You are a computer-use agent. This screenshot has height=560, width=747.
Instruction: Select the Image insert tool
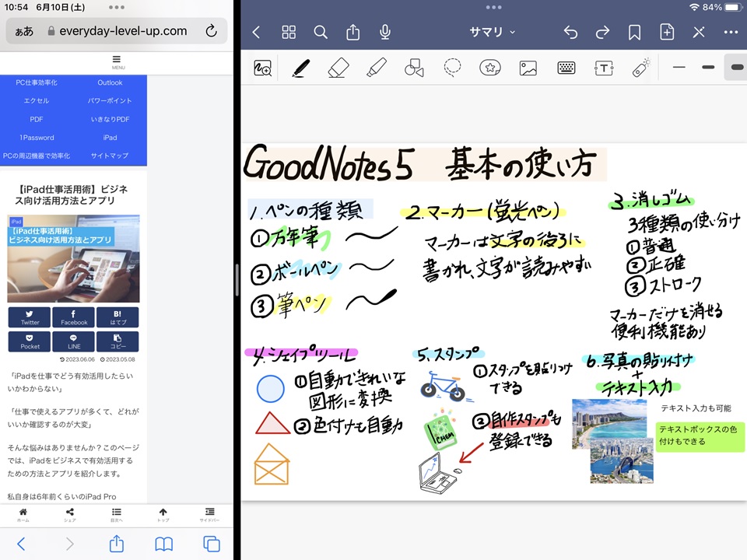(x=528, y=68)
